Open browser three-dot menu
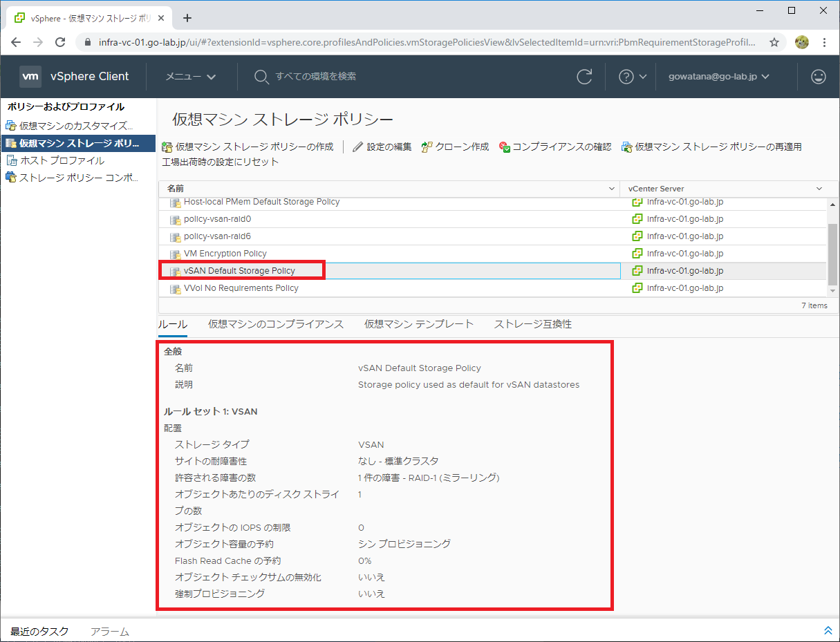This screenshot has width=840, height=642. click(x=824, y=42)
